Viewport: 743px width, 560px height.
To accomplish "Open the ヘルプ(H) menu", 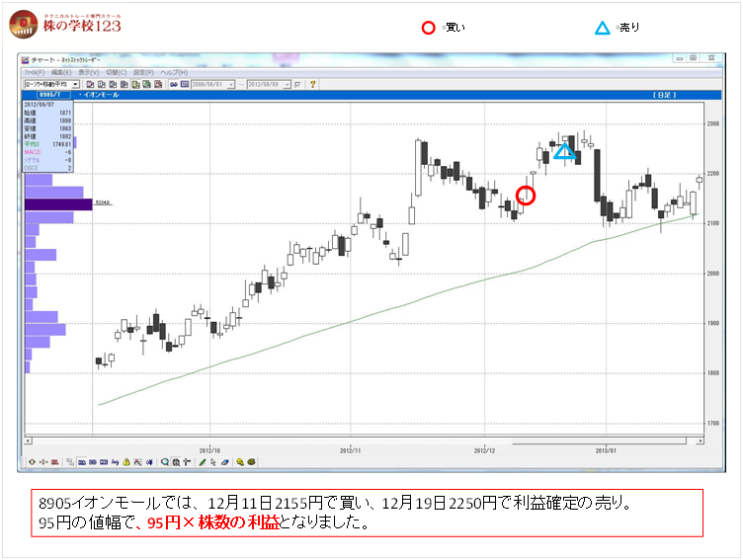I will pos(173,73).
